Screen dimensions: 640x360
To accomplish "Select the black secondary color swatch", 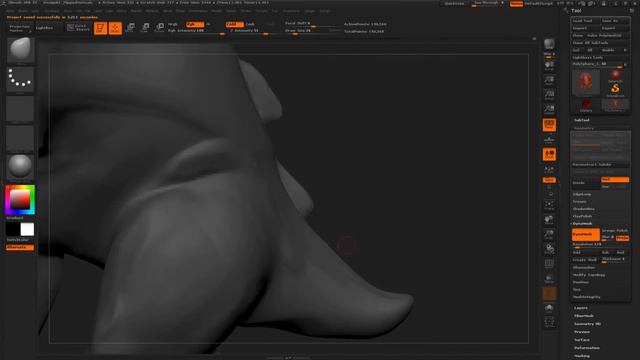I will [13, 229].
